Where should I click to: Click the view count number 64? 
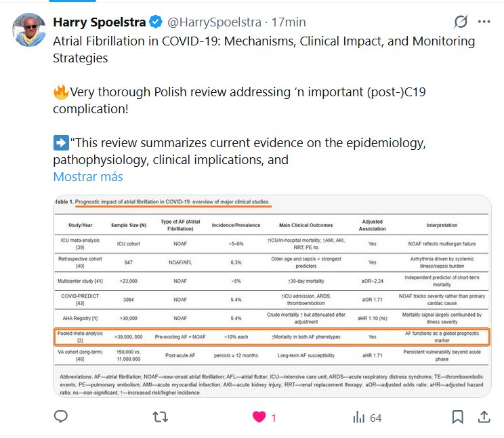click(x=376, y=418)
